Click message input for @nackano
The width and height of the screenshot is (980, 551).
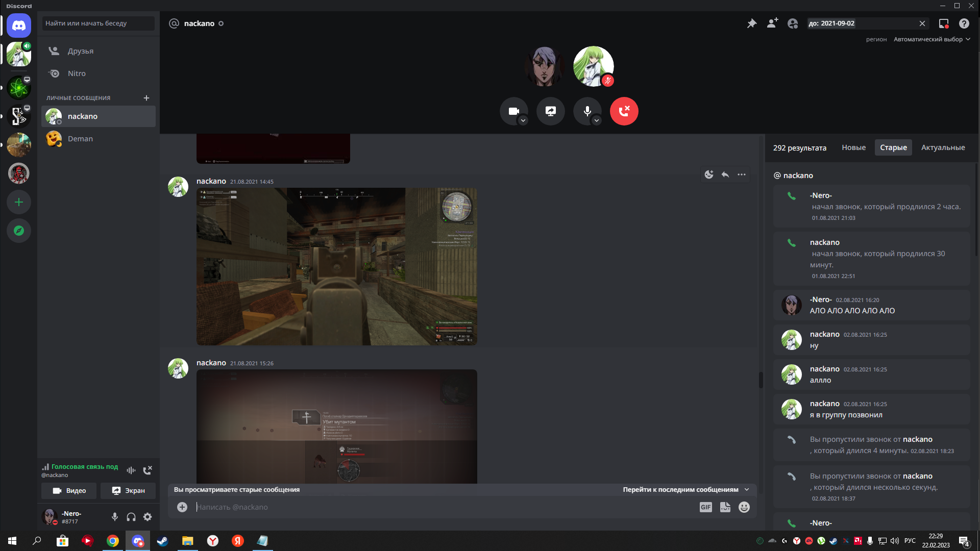444,507
